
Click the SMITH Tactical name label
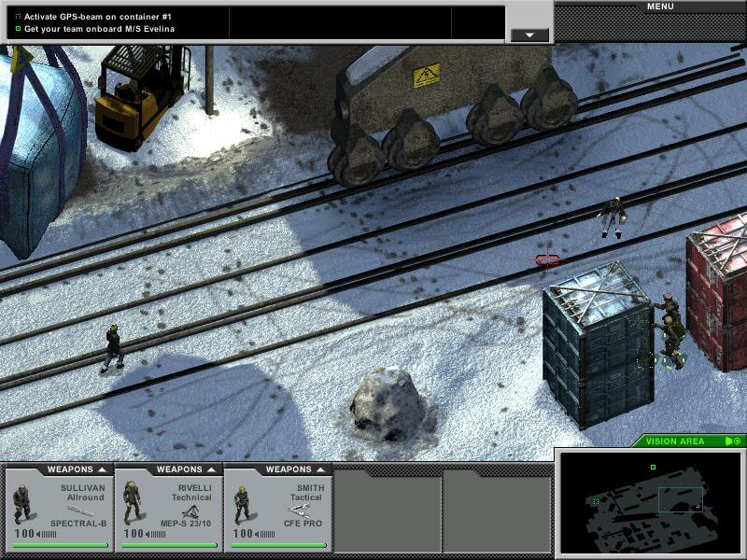tap(307, 493)
